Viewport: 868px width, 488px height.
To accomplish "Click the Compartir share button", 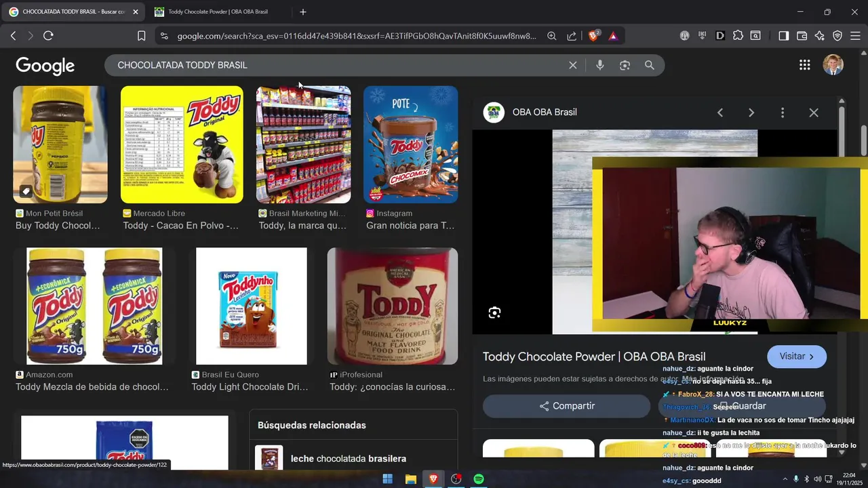I will [x=567, y=406].
